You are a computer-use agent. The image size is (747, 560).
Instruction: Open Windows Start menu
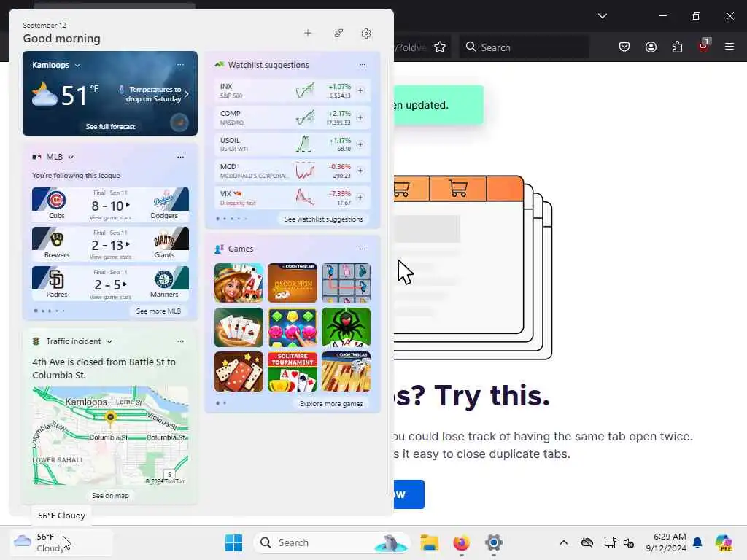coord(233,542)
